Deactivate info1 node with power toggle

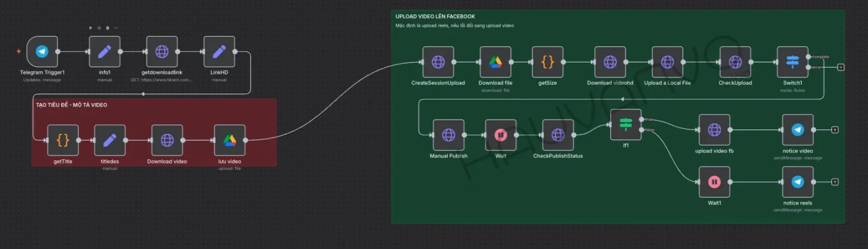(x=99, y=28)
